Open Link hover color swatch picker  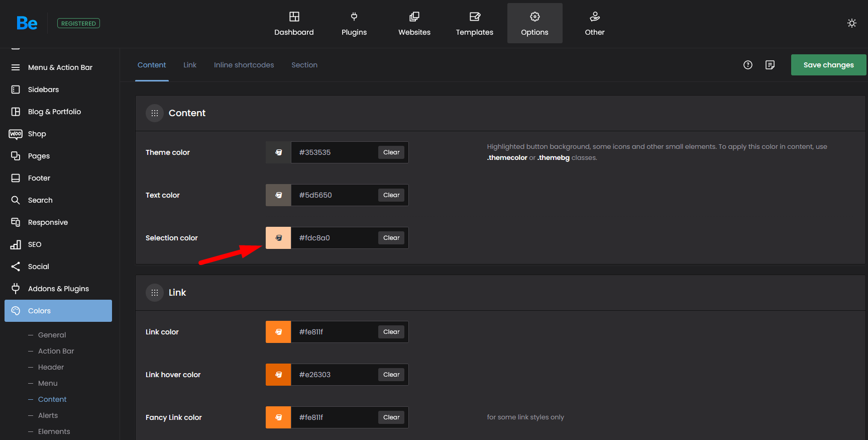[278, 375]
